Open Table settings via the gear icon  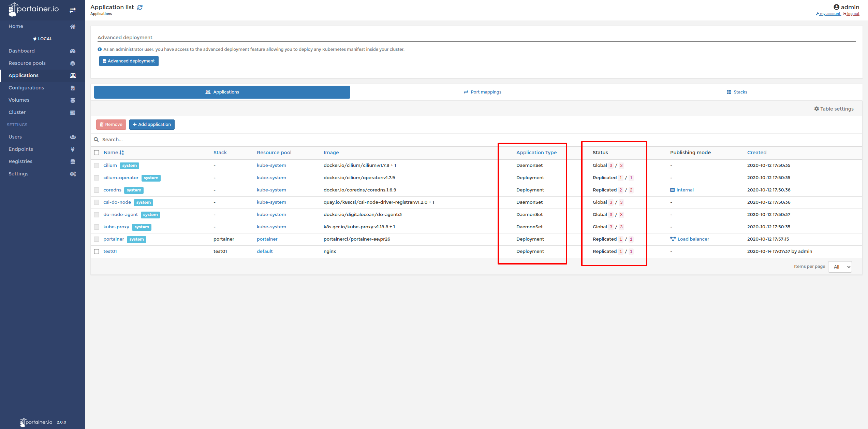[x=817, y=109]
